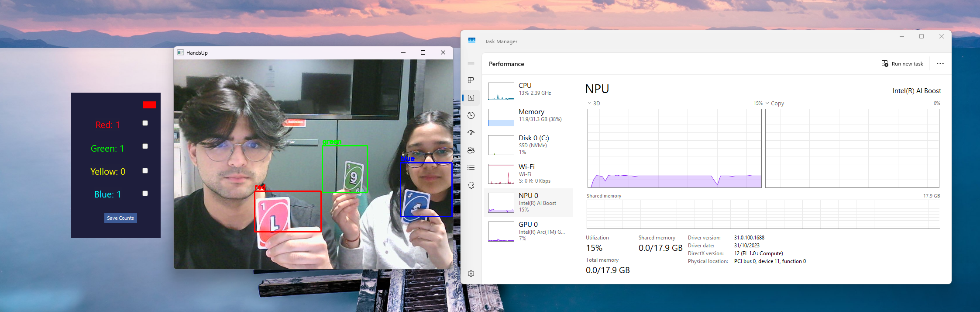This screenshot has height=312, width=980.
Task: Click Save Counts button
Action: (x=120, y=218)
